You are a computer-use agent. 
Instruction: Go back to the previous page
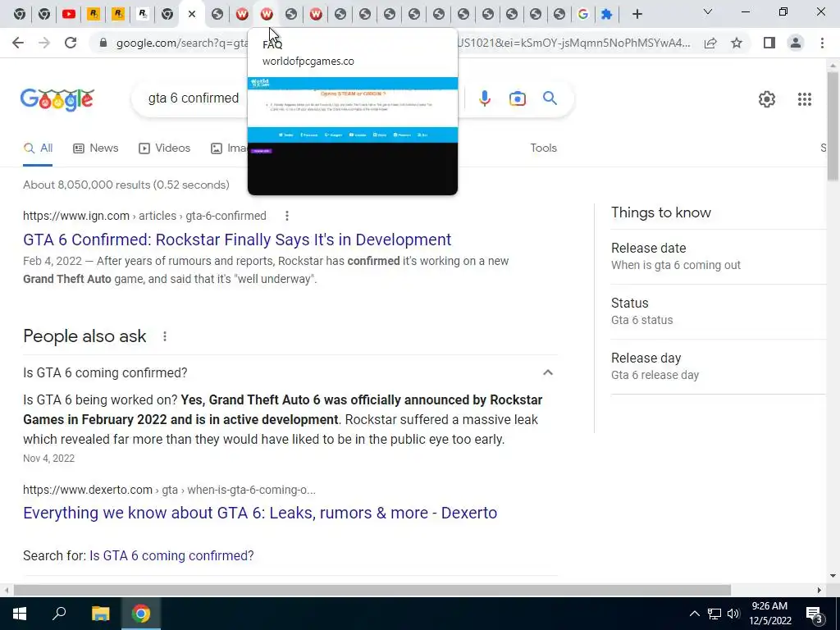point(18,43)
